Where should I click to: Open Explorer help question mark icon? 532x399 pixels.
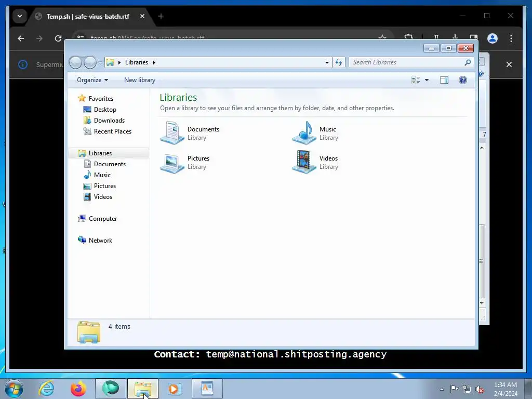click(463, 80)
